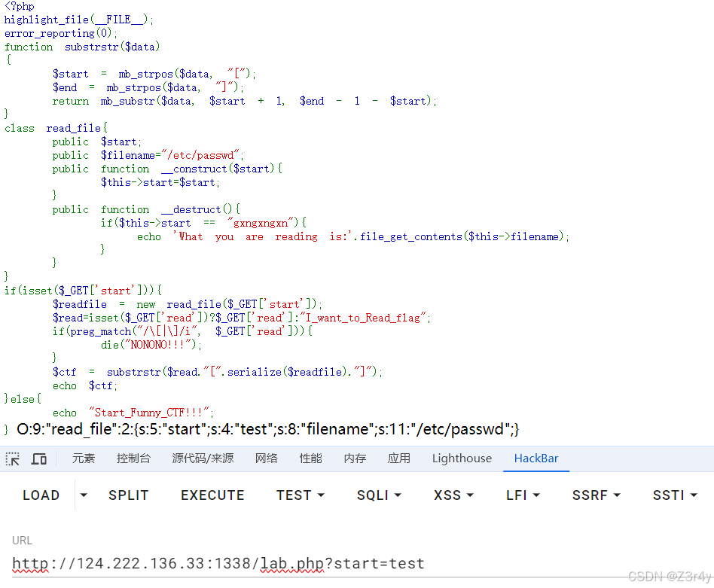
Task: Click the error_reporting(0) line
Action: point(60,33)
